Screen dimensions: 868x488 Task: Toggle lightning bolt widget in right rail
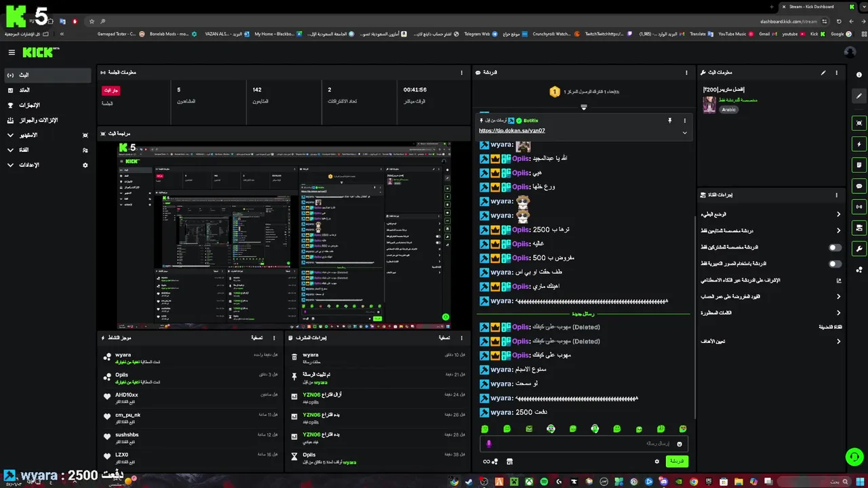click(859, 144)
